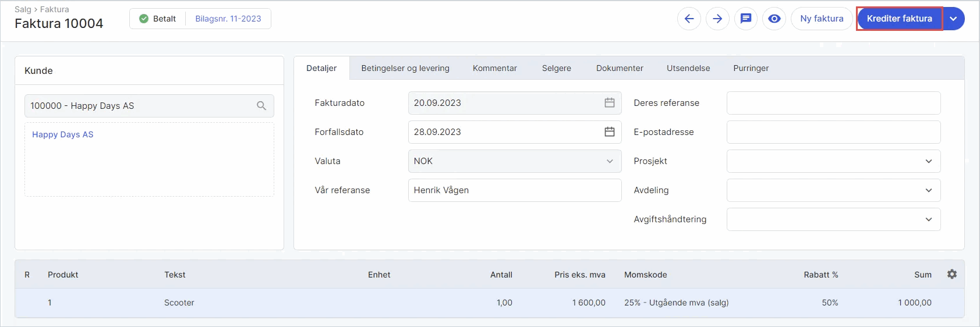
Task: Click the Kunde panel heading
Action: pos(38,70)
